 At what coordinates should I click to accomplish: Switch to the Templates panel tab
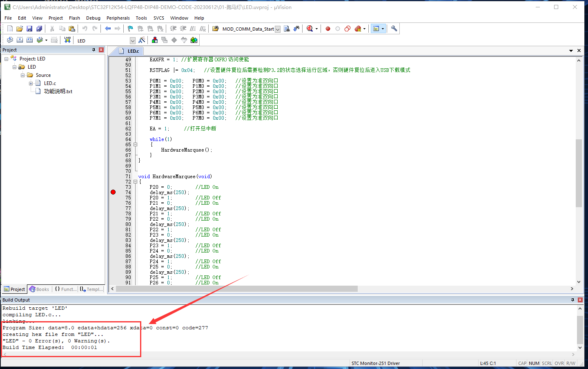(91, 289)
